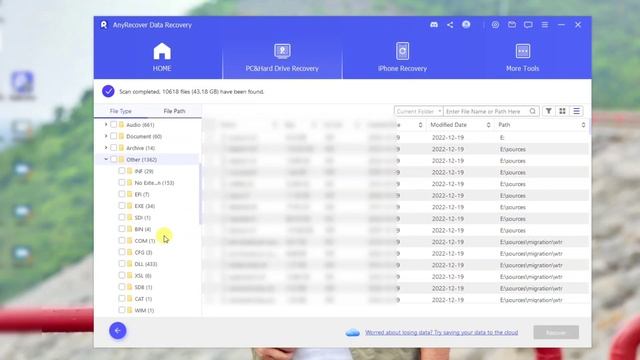Switch to grid thumbnail view
The width and height of the screenshot is (640, 360).
562,111
